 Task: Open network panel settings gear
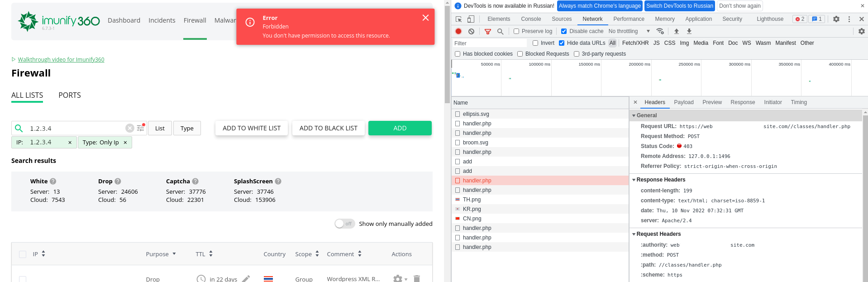point(862,31)
